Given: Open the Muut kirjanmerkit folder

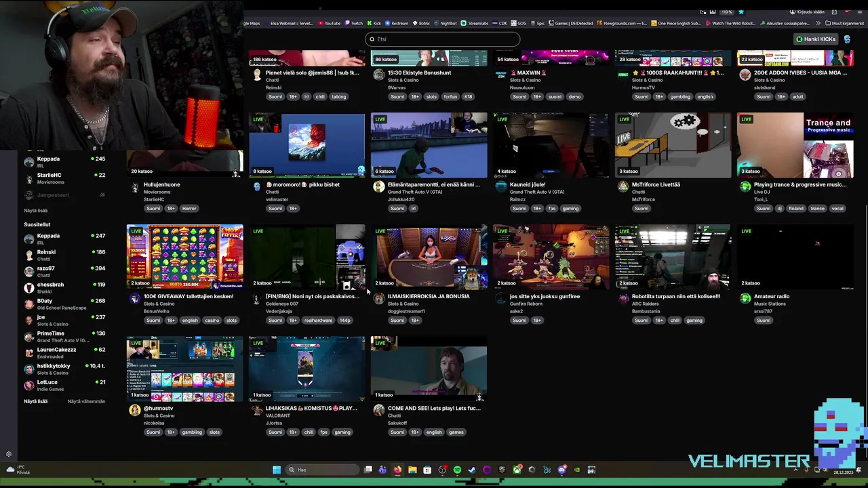Looking at the screenshot, I should [844, 23].
